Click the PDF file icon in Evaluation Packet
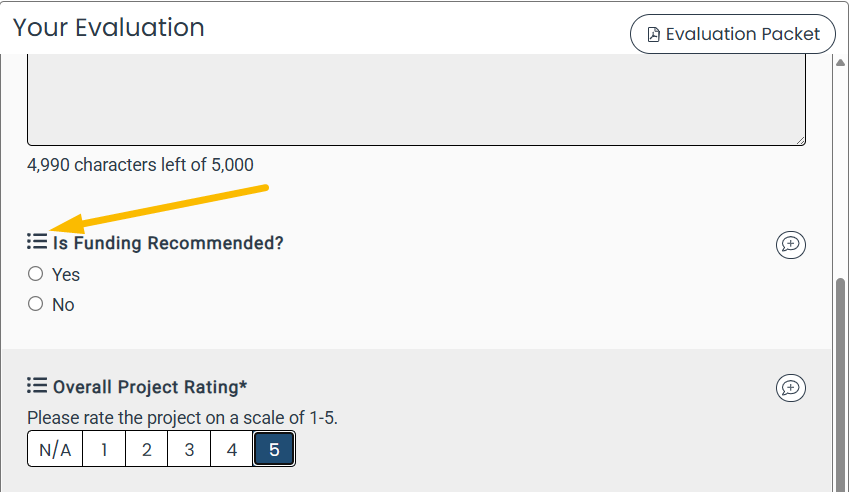This screenshot has width=849, height=492. (x=654, y=35)
